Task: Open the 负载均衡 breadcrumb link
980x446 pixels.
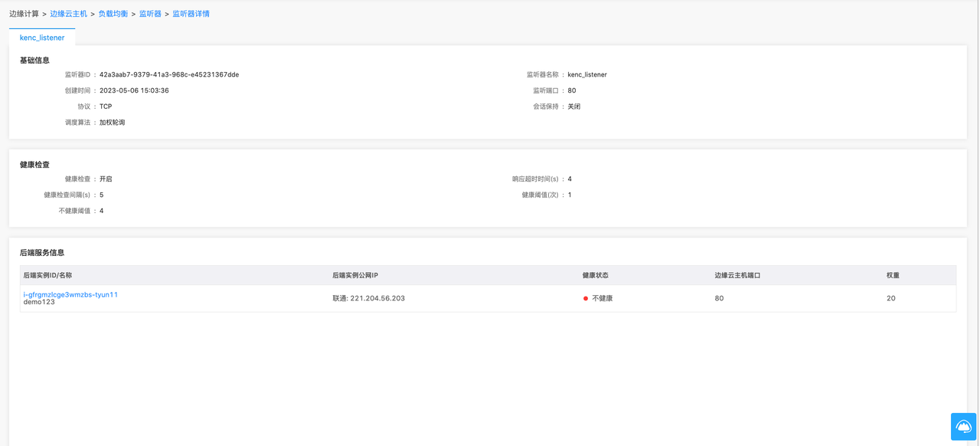Action: [x=113, y=14]
